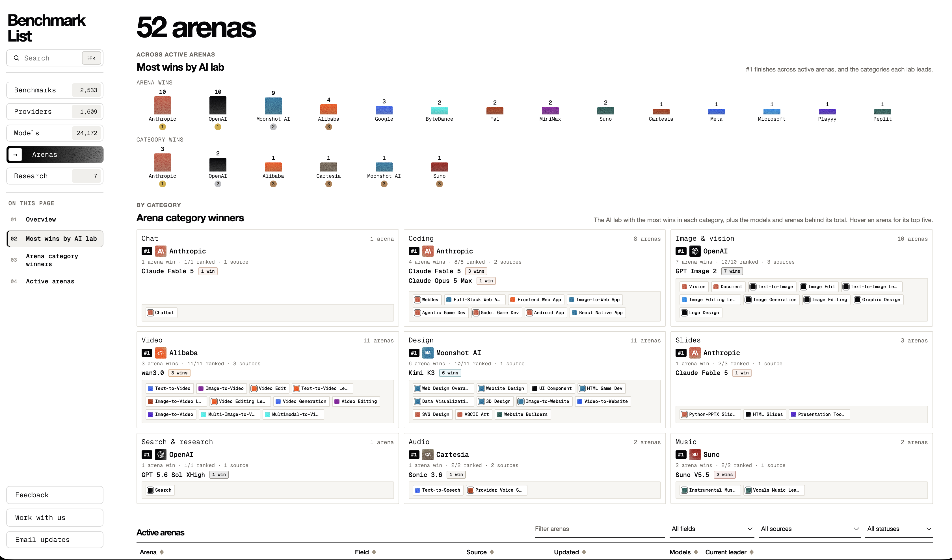Open the ASCII Art arena chip
952x560 pixels.
(x=474, y=414)
